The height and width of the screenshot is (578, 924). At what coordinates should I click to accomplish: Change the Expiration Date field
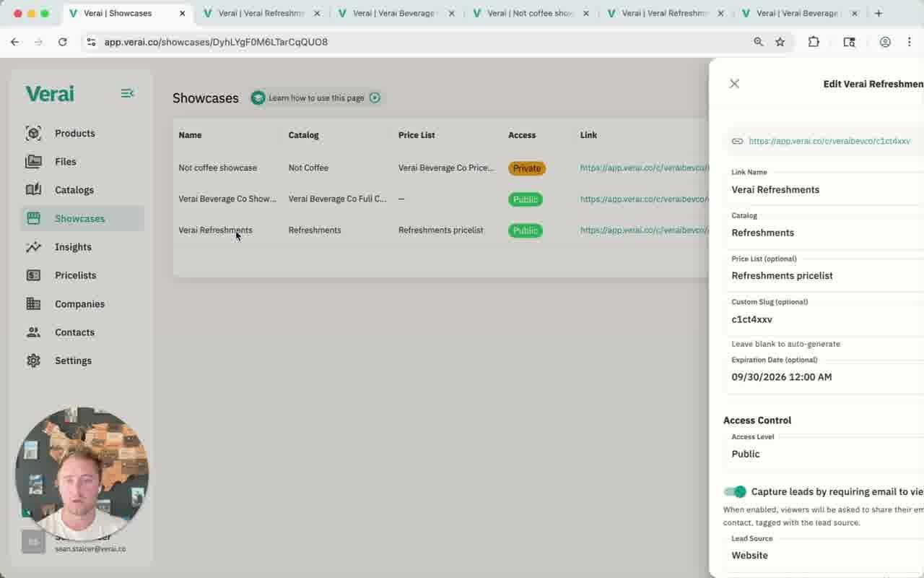click(824, 376)
